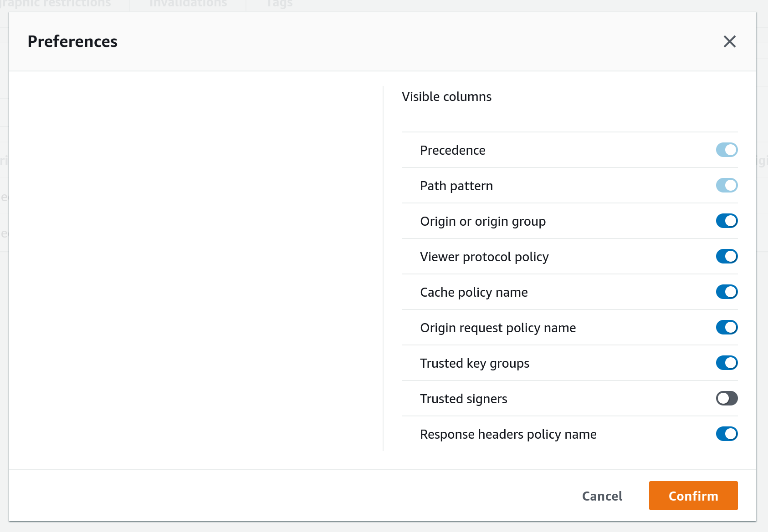Screen dimensions: 768x532
Task: Select the Precedence row label
Action: pyautogui.click(x=452, y=150)
